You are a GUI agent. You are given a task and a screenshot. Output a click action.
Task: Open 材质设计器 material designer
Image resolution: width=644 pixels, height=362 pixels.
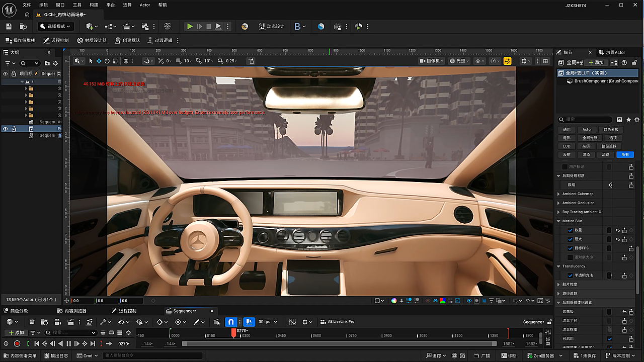click(92, 40)
